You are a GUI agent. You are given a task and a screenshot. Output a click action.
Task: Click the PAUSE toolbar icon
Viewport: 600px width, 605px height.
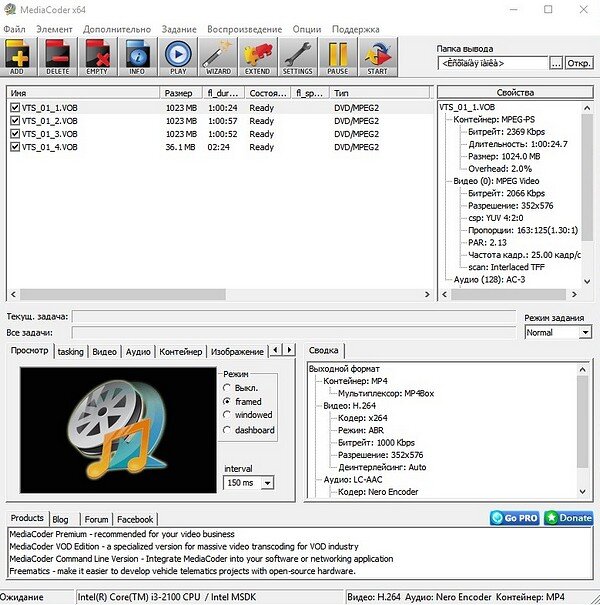click(x=338, y=57)
